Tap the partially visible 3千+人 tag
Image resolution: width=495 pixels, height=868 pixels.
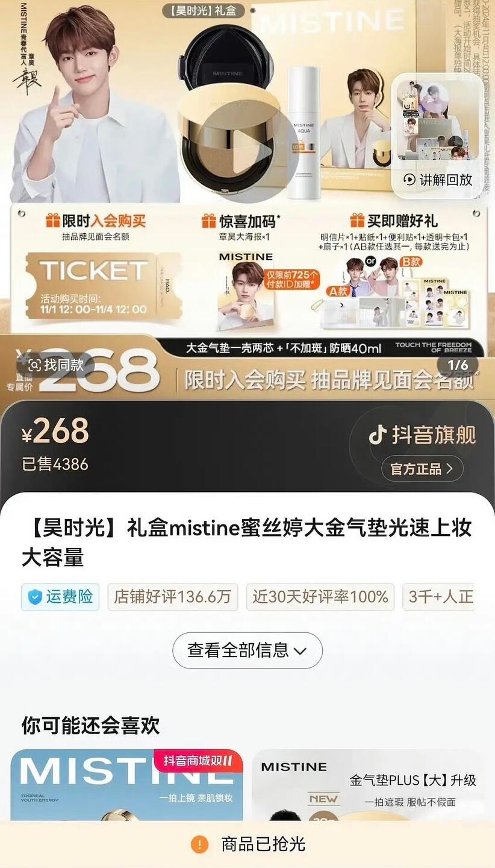(440, 597)
